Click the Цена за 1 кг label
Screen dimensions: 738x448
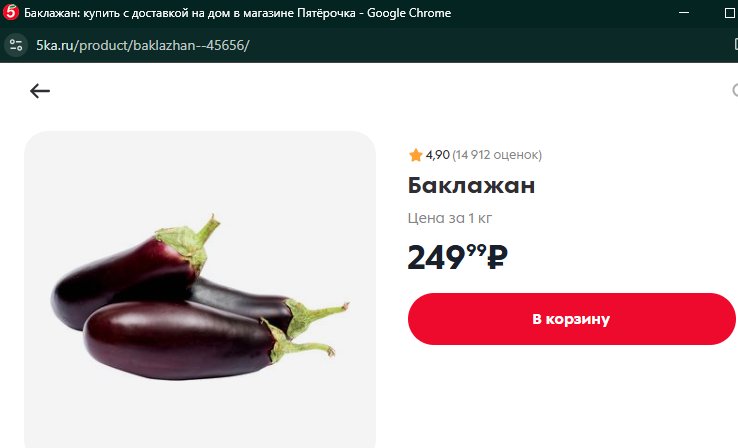pos(450,218)
